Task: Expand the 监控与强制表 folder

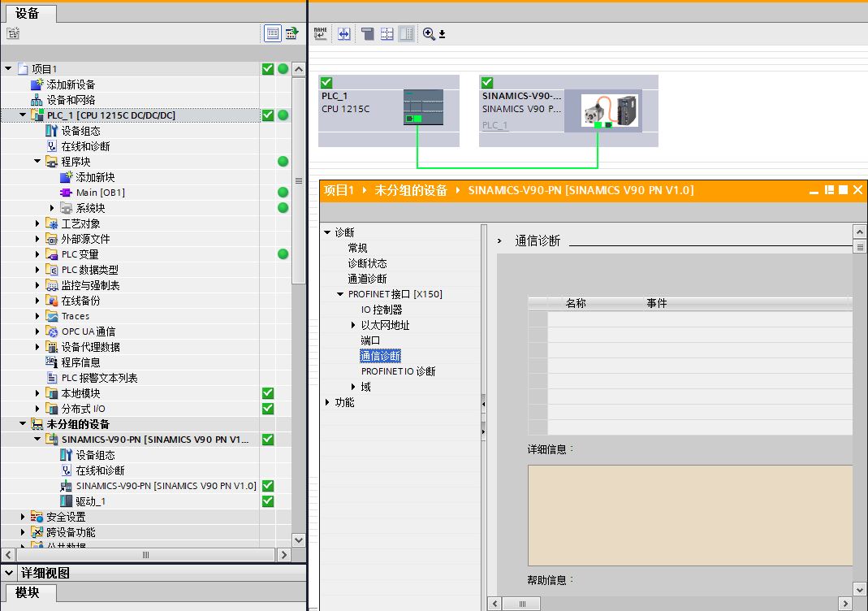Action: coord(37,285)
